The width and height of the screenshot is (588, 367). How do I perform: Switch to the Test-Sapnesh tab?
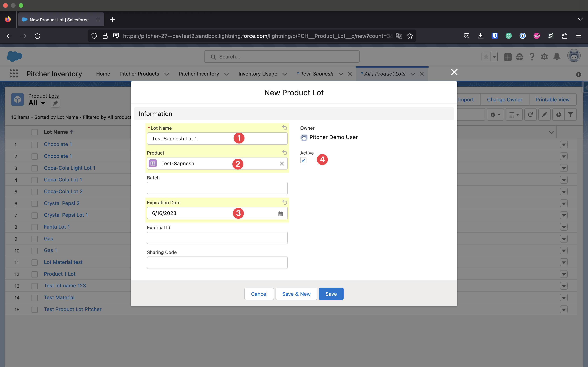[x=317, y=74]
